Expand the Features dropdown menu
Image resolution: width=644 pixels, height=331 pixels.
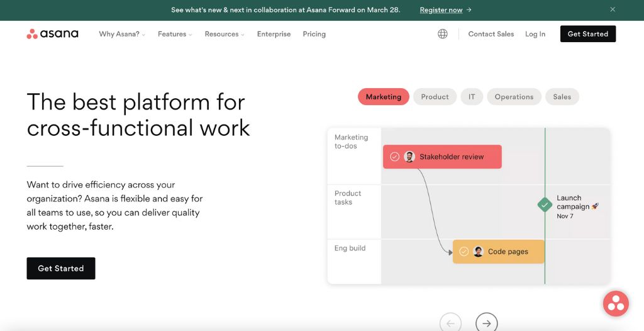[175, 34]
